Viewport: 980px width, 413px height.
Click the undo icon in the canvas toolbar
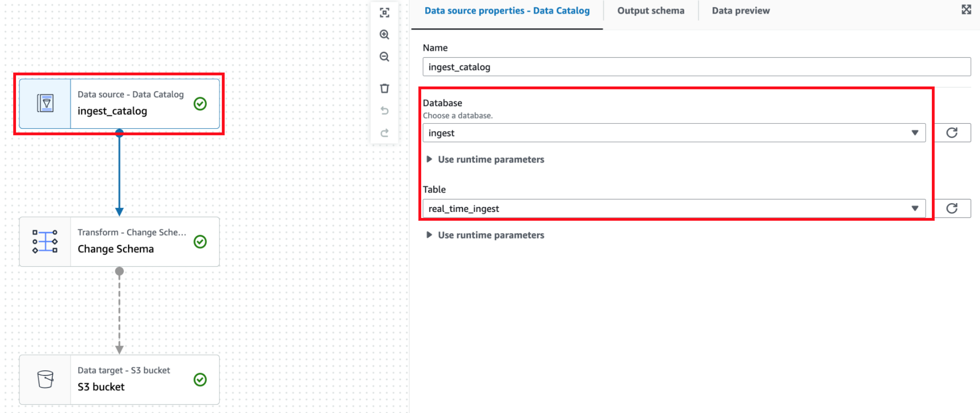click(384, 111)
